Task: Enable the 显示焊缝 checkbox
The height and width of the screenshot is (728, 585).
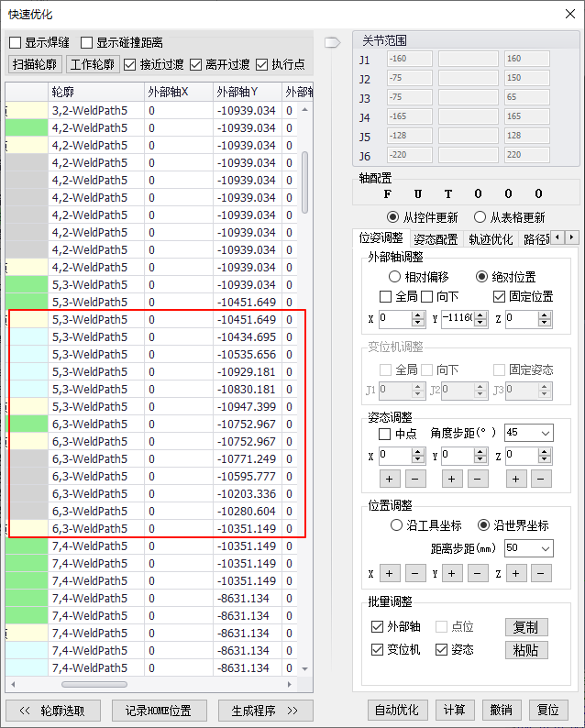Action: coord(16,43)
